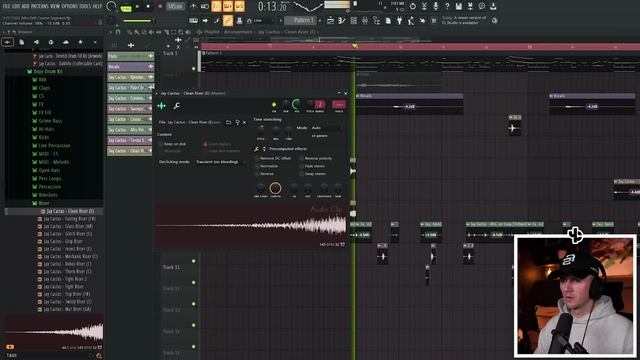Expand the Perc Loops folder in browser
640x360 pixels.
coord(47,178)
